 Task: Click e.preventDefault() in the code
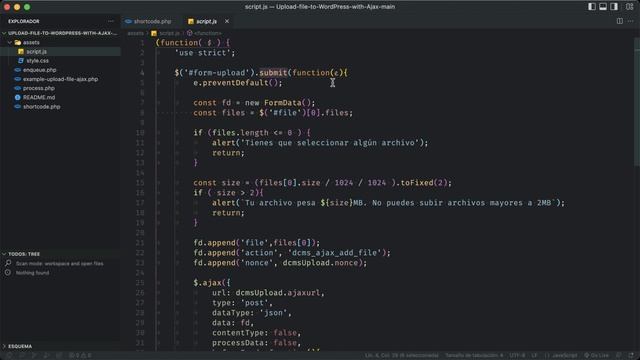pos(238,83)
